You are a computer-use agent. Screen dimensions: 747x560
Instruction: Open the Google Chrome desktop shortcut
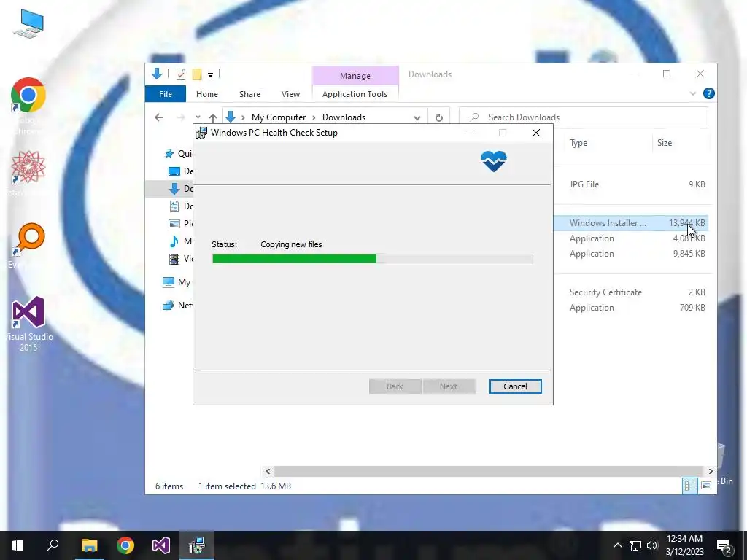(28, 96)
